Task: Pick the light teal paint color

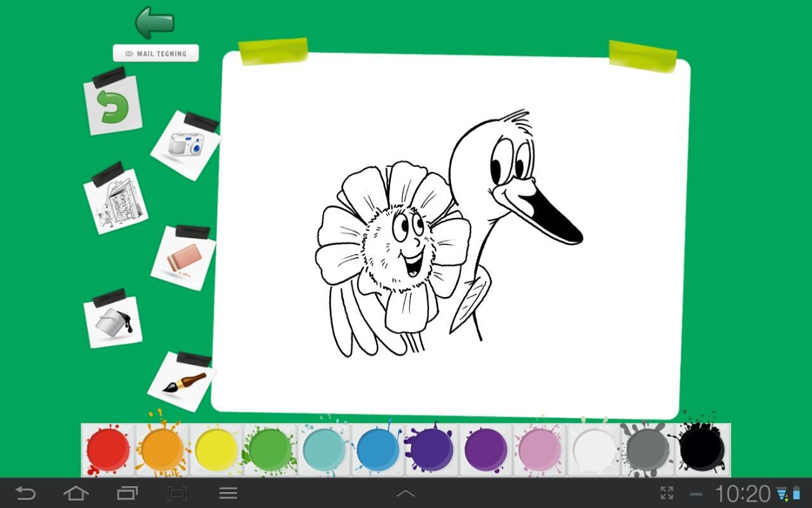Action: [324, 450]
